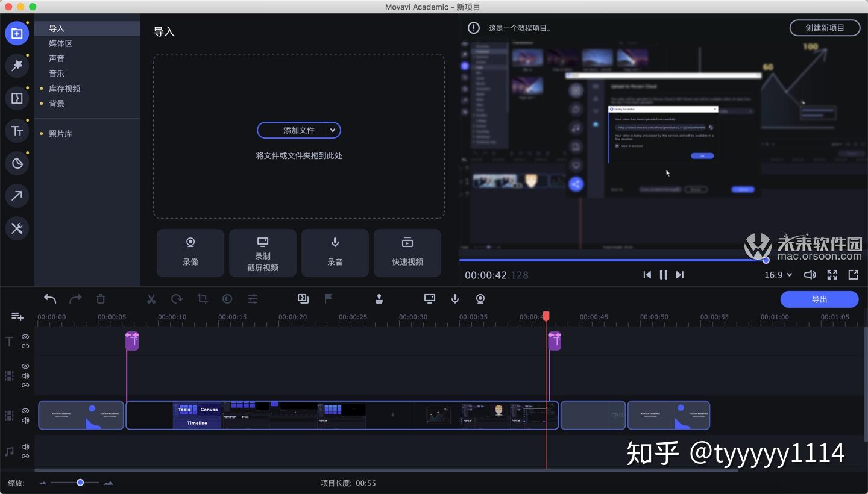The height and width of the screenshot is (494, 868).
Task: Click the stamp icon in the timeline toolbar
Action: [379, 298]
